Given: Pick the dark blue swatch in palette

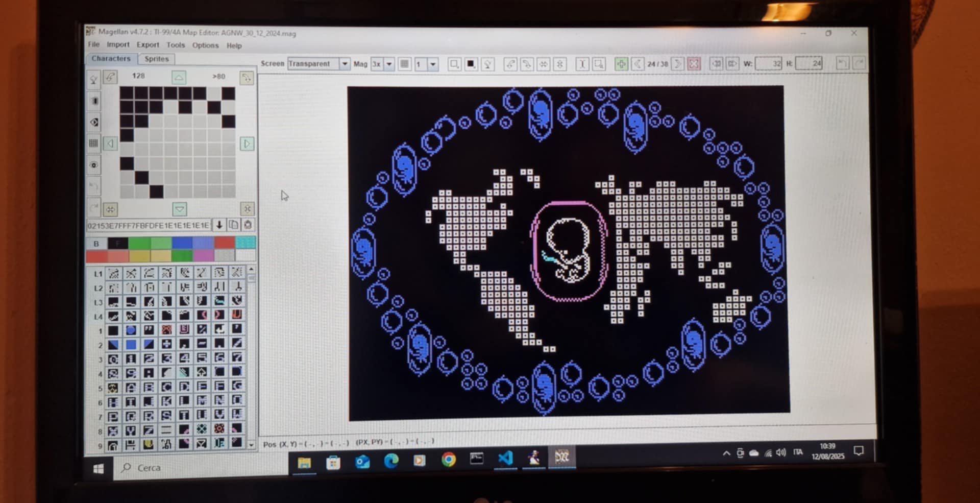Looking at the screenshot, I should click(182, 243).
